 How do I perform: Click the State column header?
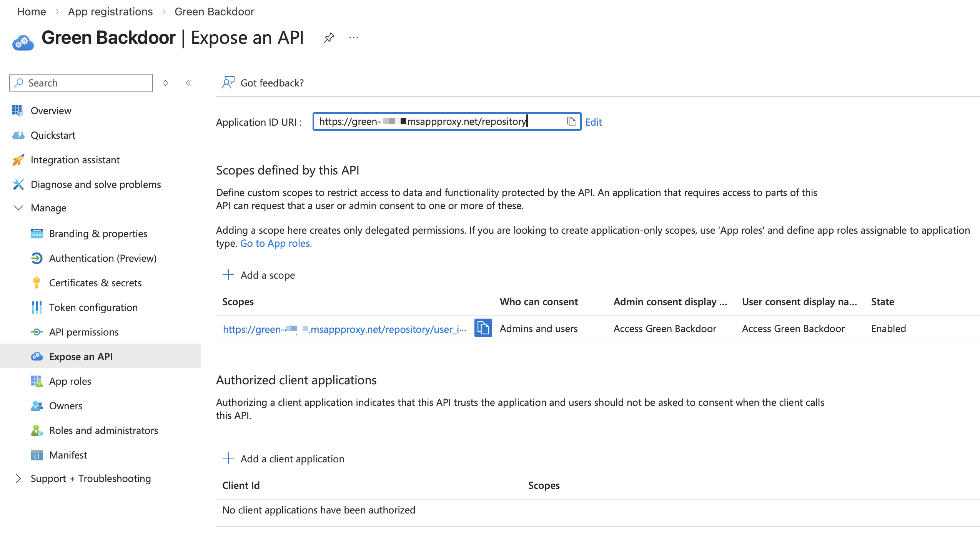click(882, 302)
